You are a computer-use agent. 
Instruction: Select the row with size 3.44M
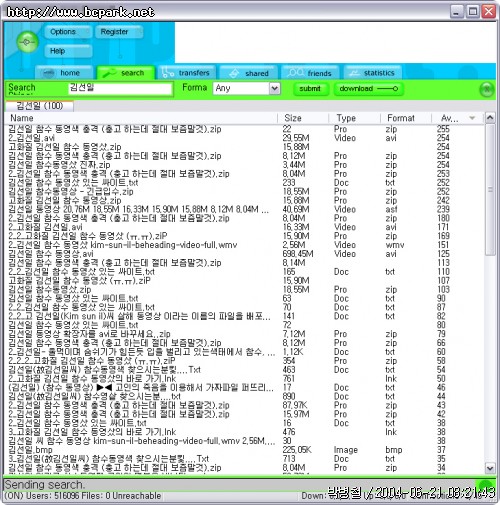coord(243,165)
